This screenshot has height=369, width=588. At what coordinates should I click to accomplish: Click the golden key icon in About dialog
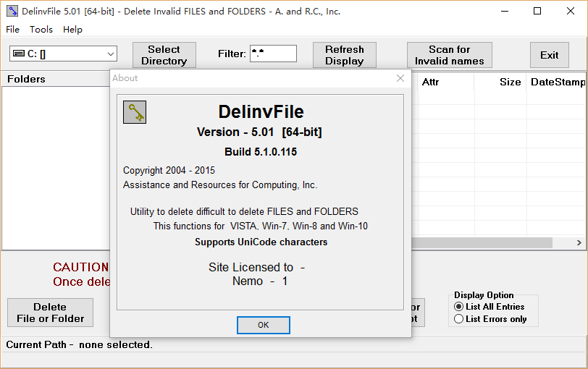tap(135, 113)
